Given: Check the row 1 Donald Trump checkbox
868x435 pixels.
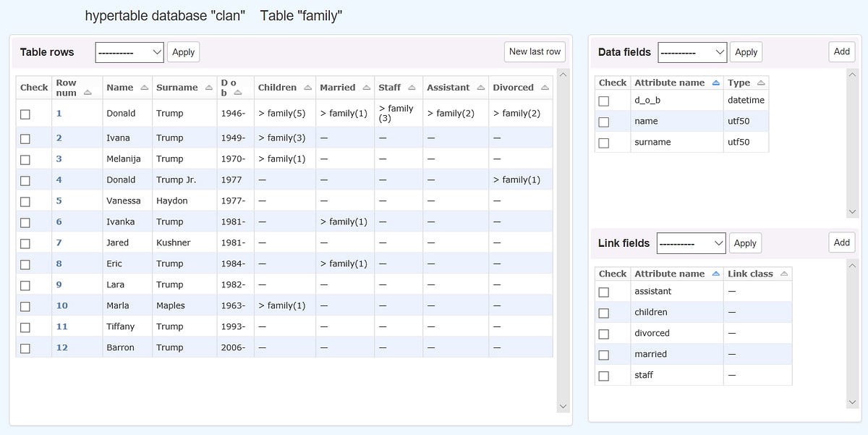Looking at the screenshot, I should click(25, 114).
